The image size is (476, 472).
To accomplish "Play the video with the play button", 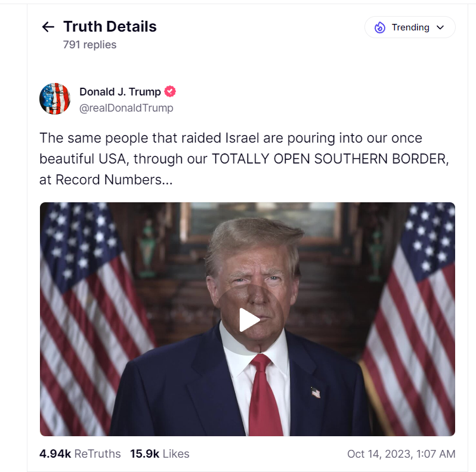I will [248, 320].
